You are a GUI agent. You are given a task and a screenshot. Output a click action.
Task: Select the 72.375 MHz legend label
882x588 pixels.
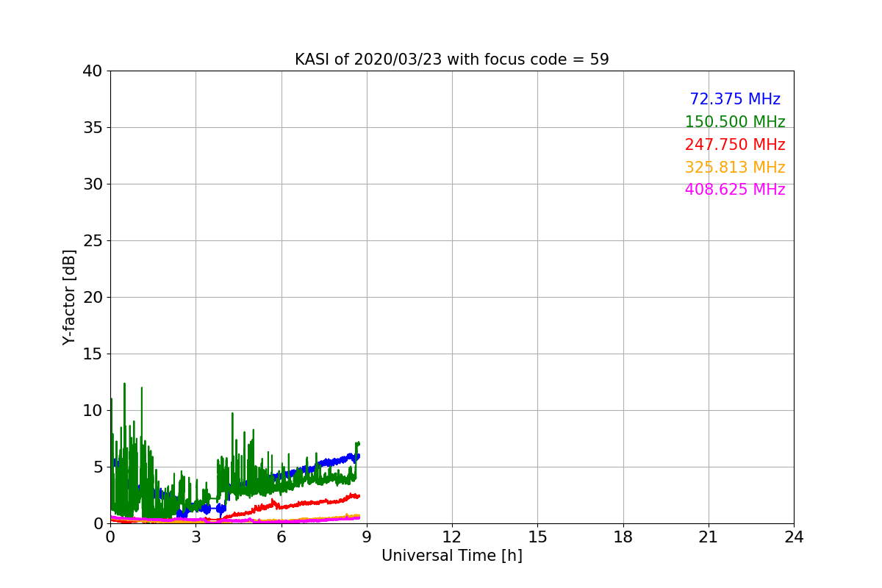point(735,99)
